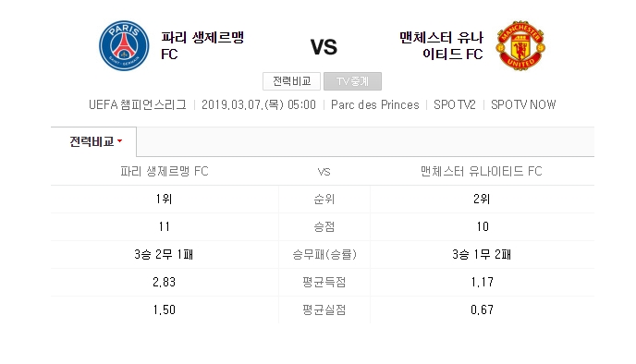
Task: Click the 맨체스터 유나이티드 FC table column header
Action: tap(481, 172)
